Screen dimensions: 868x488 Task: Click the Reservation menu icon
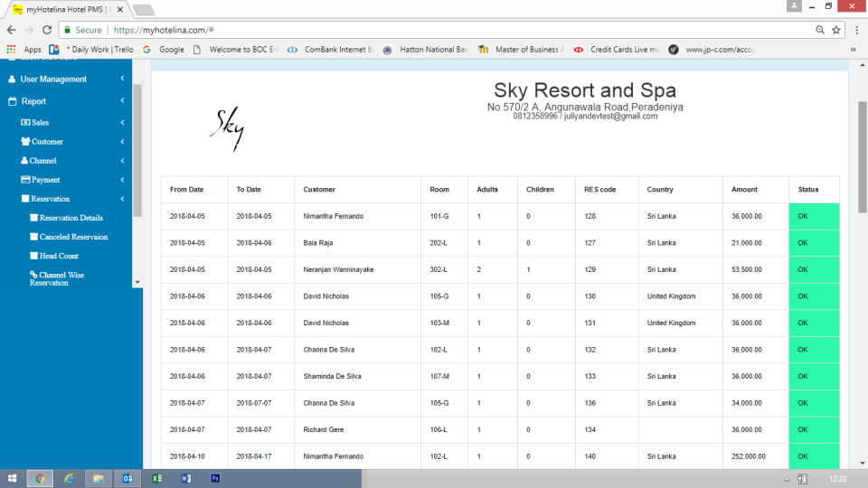(25, 198)
